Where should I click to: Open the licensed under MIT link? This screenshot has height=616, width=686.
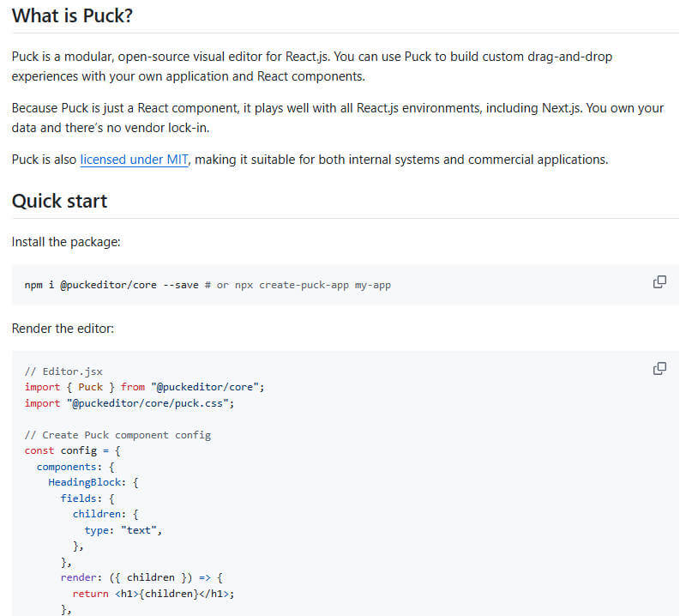135,160
